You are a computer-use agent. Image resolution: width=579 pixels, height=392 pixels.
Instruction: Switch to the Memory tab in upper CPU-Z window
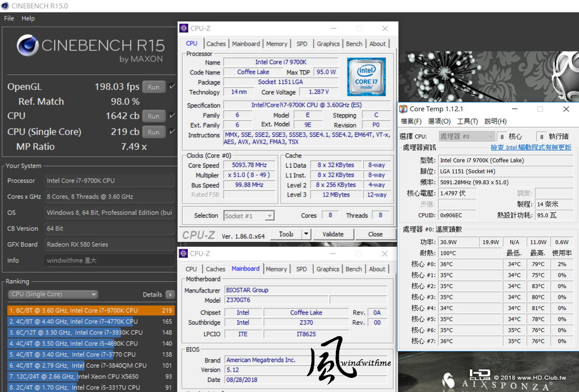276,43
